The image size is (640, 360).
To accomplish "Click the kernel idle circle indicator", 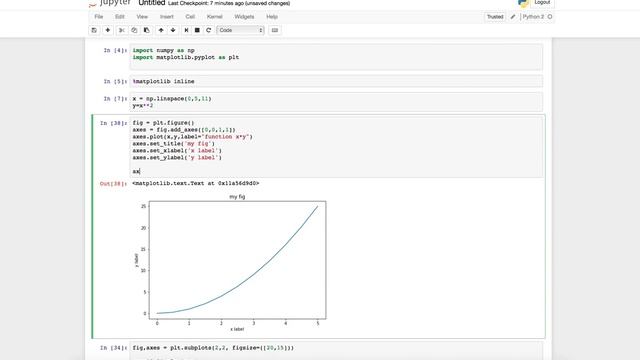I will click(x=550, y=17).
